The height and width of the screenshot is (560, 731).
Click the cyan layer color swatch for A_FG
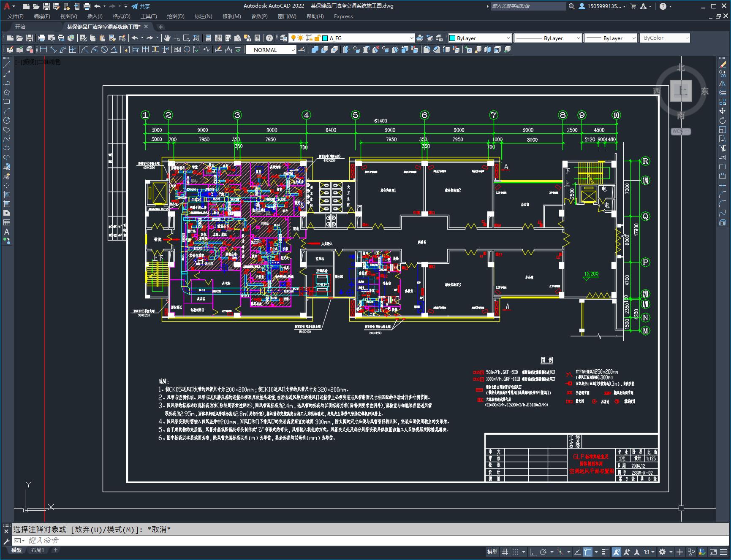[x=325, y=38]
